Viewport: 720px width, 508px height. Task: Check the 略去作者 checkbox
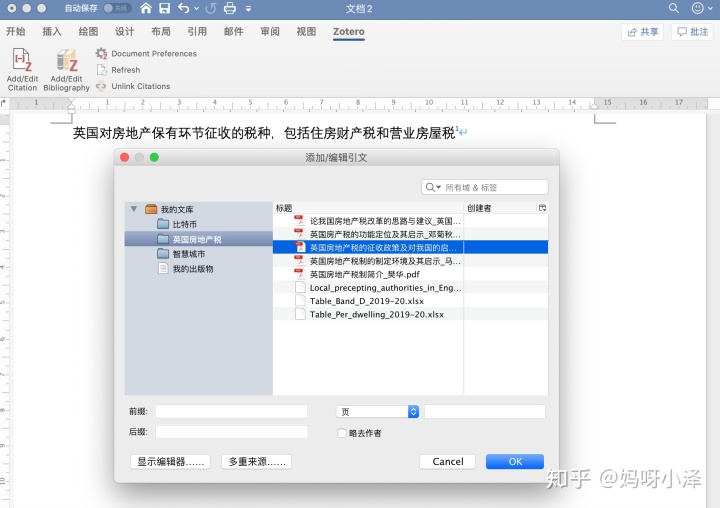[341, 433]
